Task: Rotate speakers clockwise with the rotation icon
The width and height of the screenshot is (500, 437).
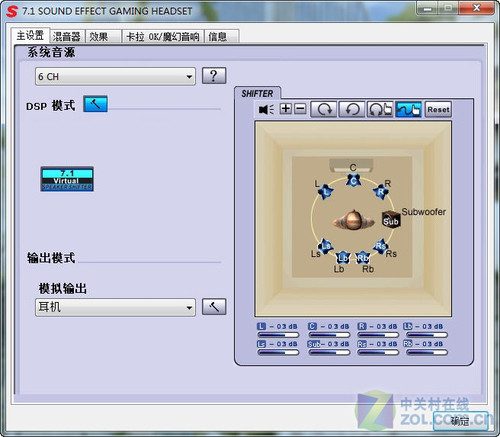Action: click(x=323, y=109)
